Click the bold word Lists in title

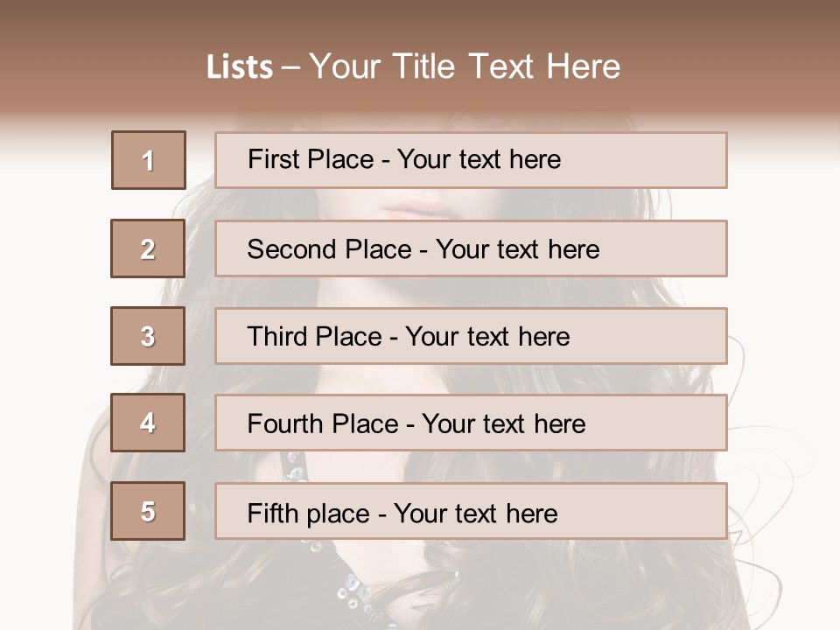click(x=240, y=67)
